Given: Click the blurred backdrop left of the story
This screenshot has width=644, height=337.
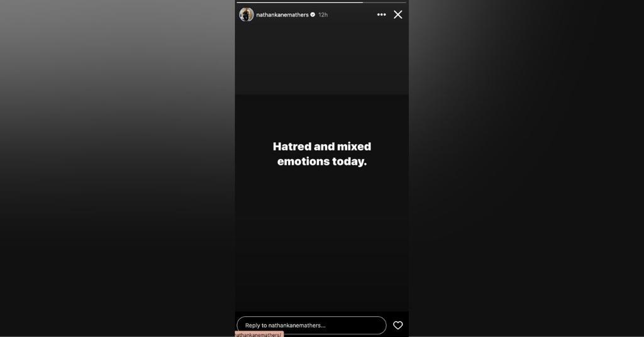Looking at the screenshot, I should [118, 168].
